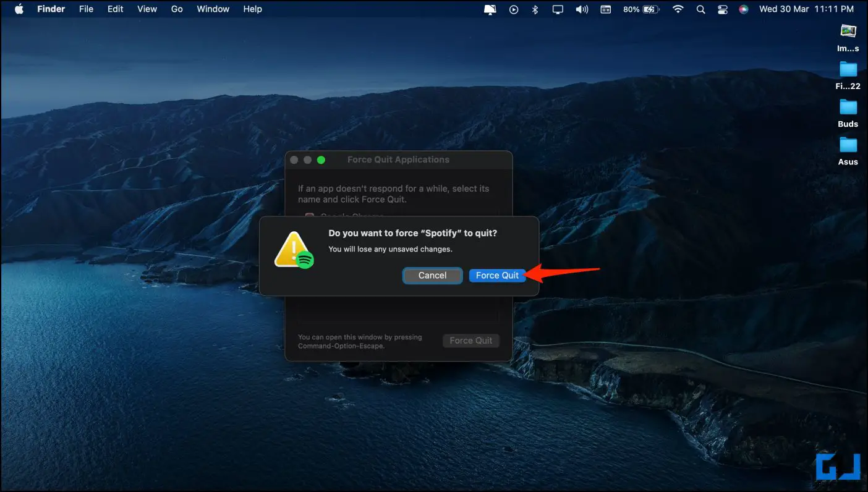The width and height of the screenshot is (868, 492).
Task: Open the Now Playing menu bar icon
Action: pyautogui.click(x=514, y=9)
